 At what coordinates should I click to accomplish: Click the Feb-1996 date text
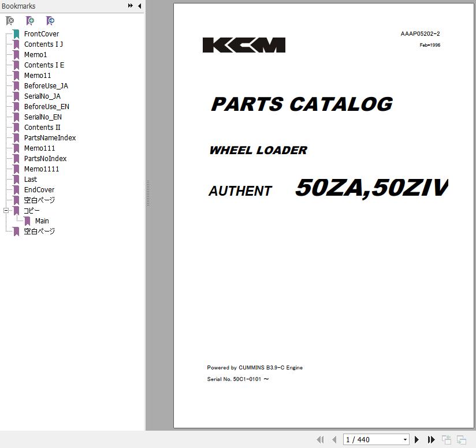[430, 45]
